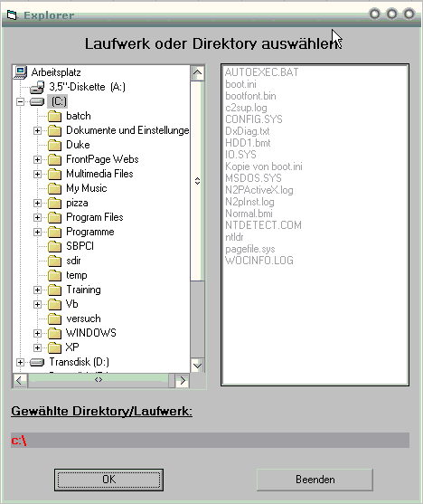Collapse the (C:) drive tree node

[x=20, y=102]
